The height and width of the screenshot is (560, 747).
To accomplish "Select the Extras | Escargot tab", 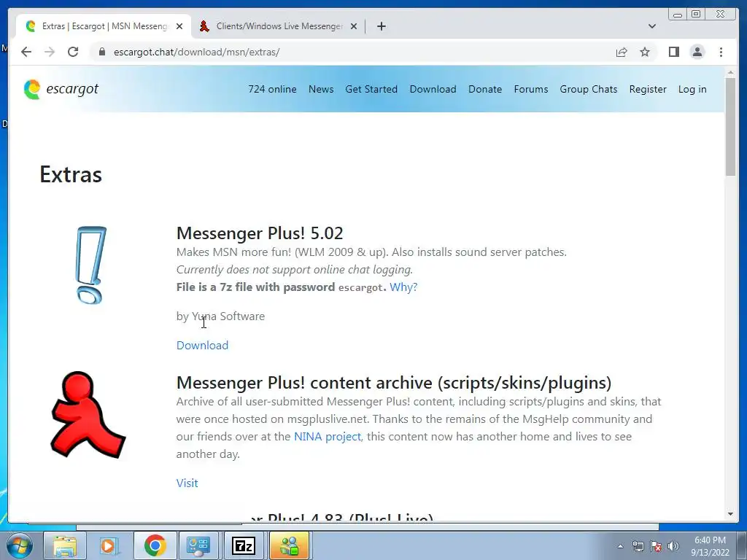I will pyautogui.click(x=104, y=26).
